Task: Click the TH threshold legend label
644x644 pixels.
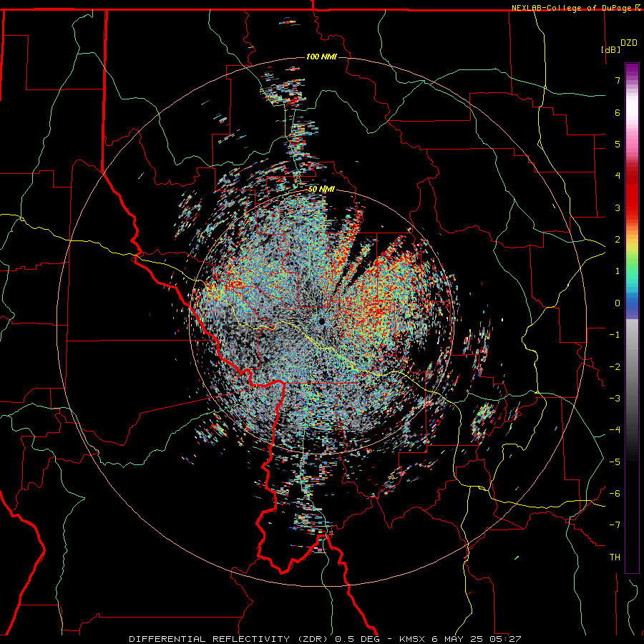Action: pos(615,557)
